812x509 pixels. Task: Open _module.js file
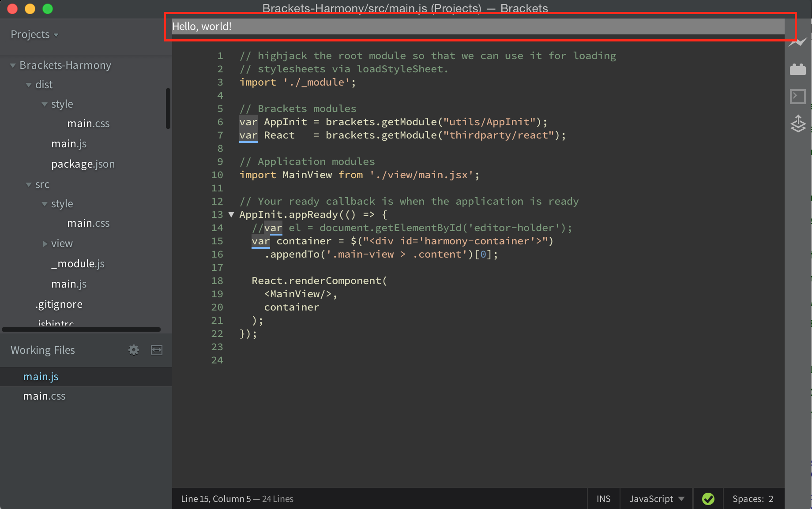pyautogui.click(x=78, y=264)
